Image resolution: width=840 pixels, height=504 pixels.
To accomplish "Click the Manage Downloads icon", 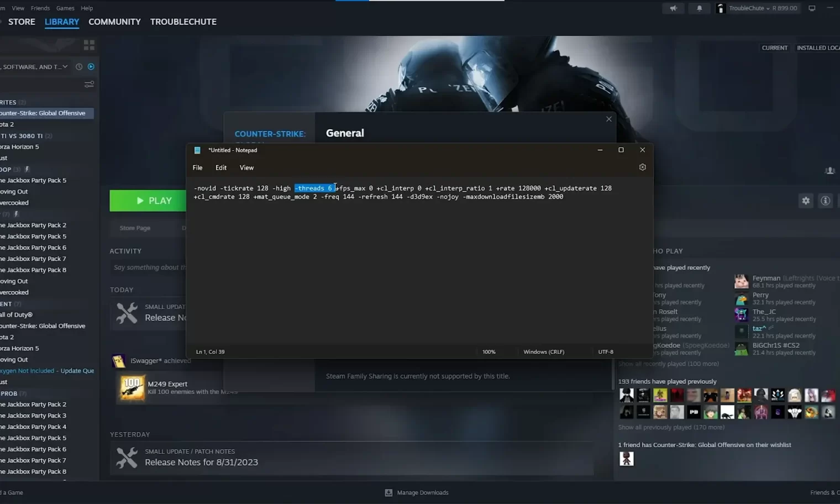I will [x=389, y=492].
